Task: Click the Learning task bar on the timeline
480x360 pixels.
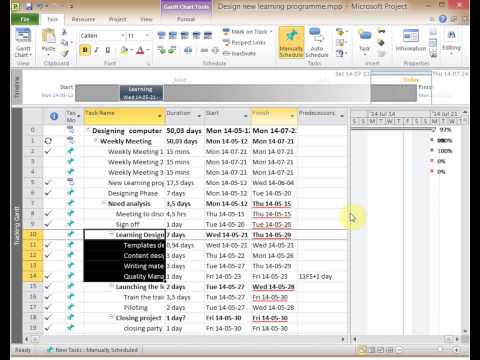Action: 141,93
